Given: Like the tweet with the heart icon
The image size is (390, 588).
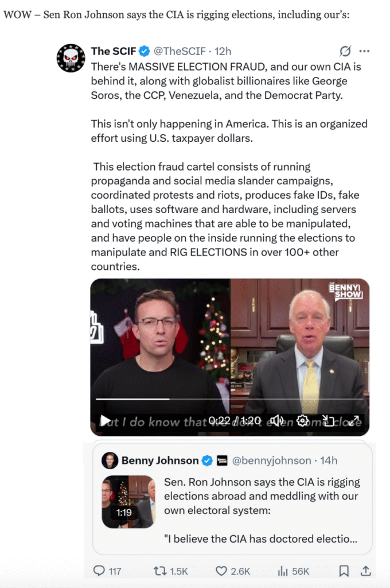Looking at the screenshot, I should tap(221, 571).
